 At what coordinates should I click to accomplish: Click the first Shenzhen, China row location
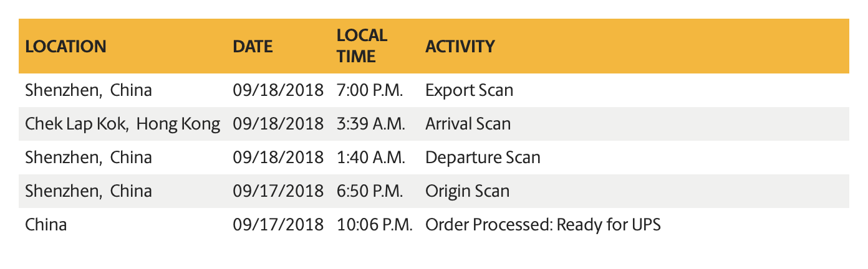[x=88, y=90]
